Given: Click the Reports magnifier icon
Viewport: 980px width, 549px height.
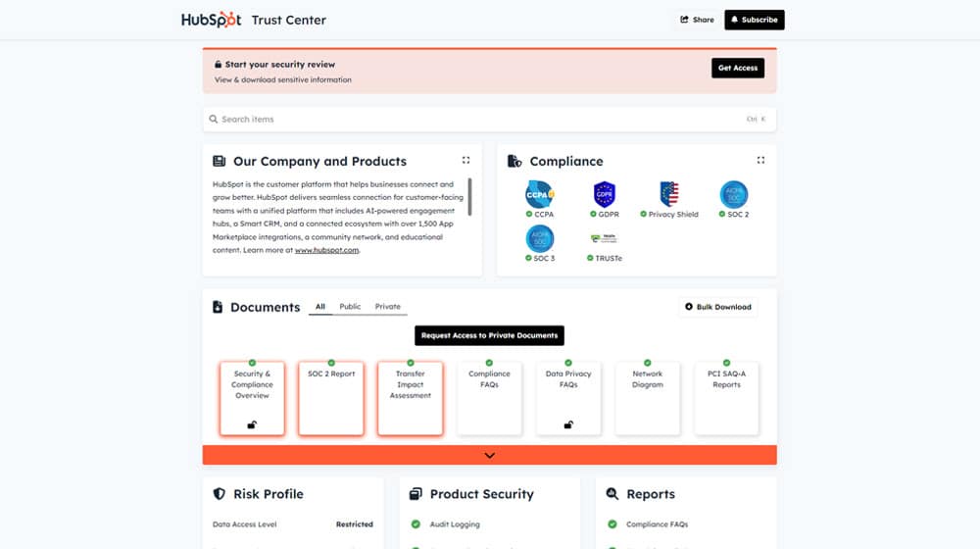Looking at the screenshot, I should (x=612, y=494).
